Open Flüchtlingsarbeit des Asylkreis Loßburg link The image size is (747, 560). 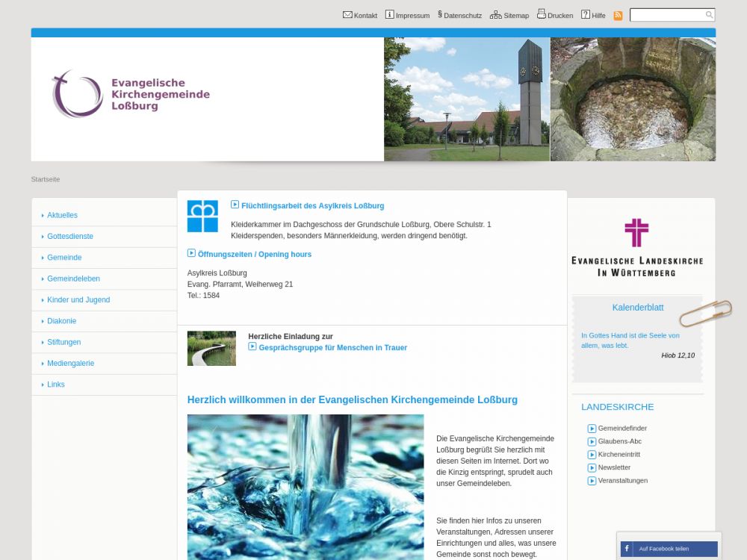click(x=312, y=206)
